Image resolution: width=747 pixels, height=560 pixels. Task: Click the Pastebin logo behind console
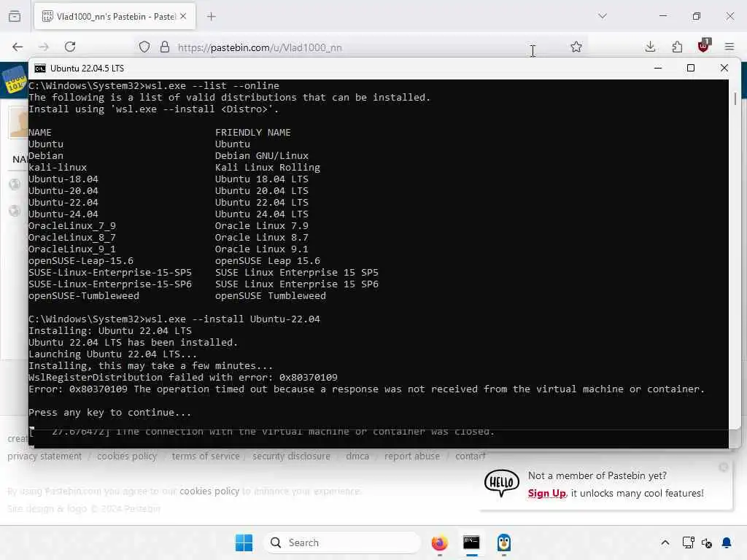[x=15, y=80]
